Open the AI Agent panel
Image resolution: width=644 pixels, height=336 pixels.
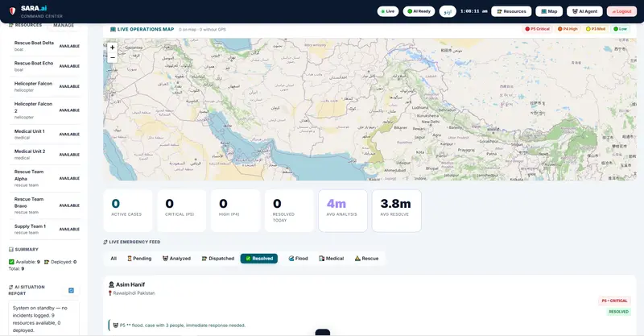584,11
